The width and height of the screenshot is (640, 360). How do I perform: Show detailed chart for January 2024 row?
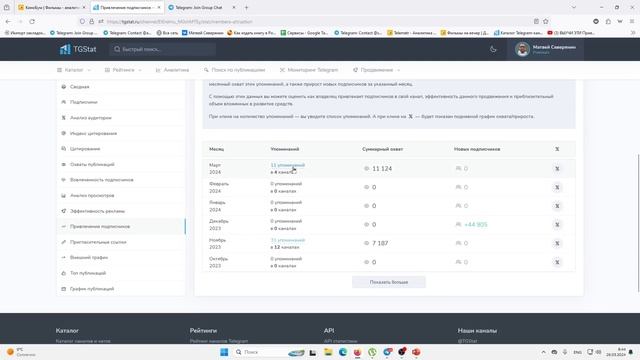click(x=557, y=206)
